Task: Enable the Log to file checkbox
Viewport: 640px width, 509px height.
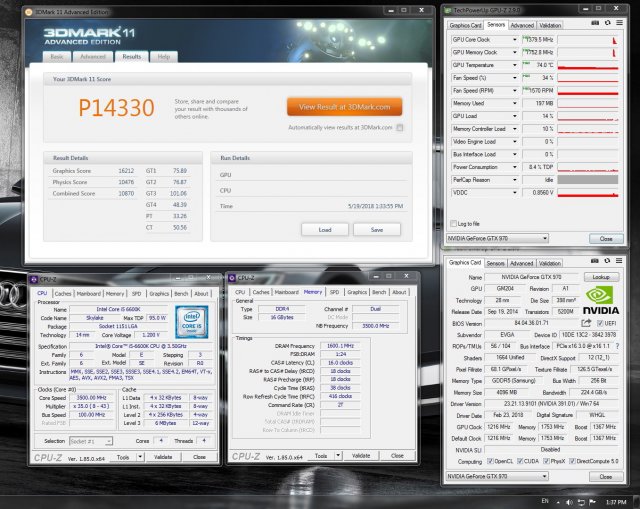Action: coord(452,223)
